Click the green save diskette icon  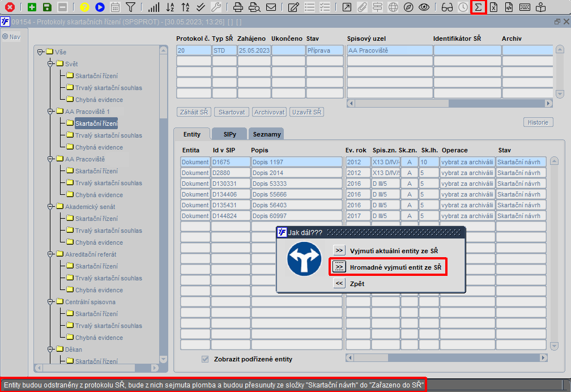click(47, 7)
